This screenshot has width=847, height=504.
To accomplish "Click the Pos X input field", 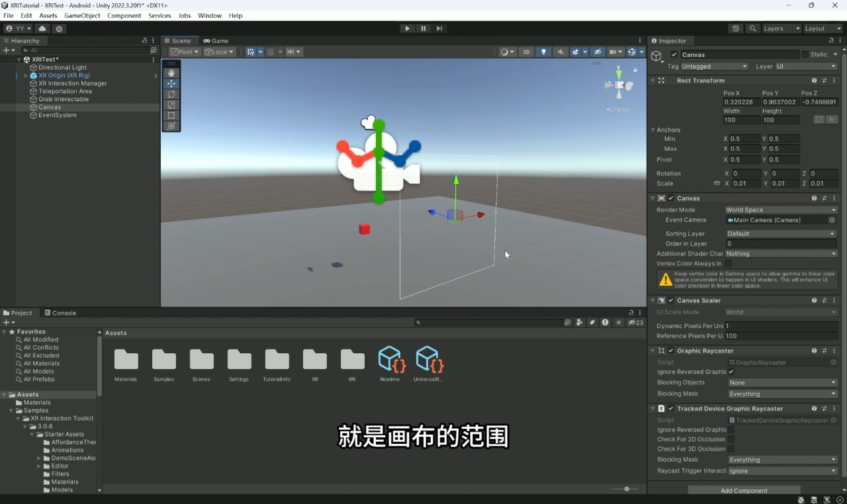I will 741,103.
